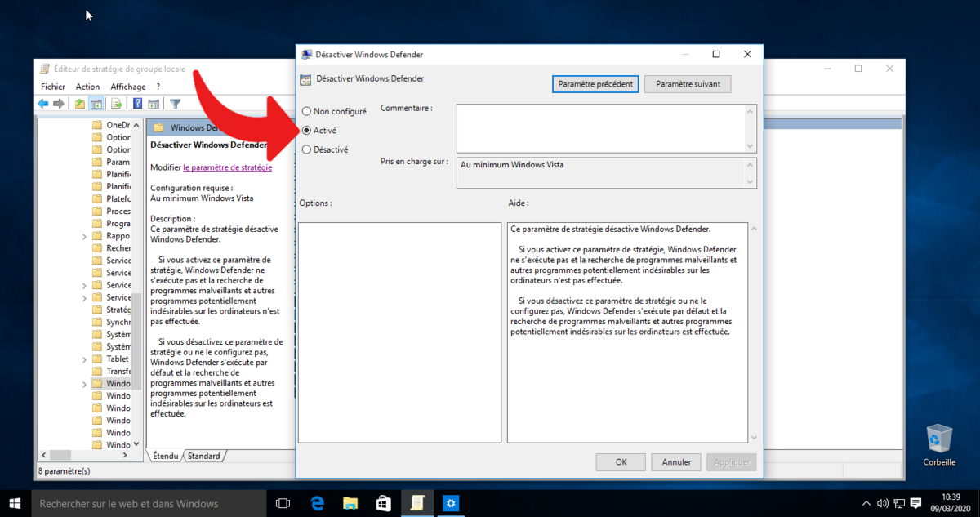Select the Désactivé radio button
The width and height of the screenshot is (980, 517).
point(306,149)
